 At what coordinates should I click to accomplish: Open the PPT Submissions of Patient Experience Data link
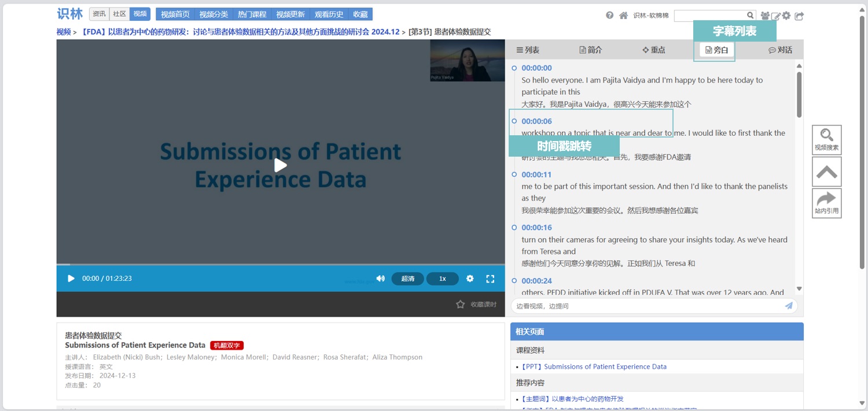[593, 366]
